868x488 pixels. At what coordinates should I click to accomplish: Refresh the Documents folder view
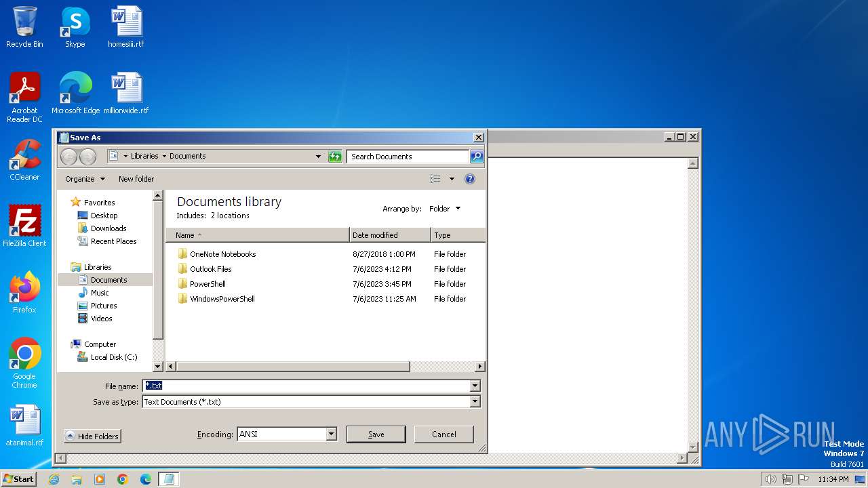[x=335, y=157]
